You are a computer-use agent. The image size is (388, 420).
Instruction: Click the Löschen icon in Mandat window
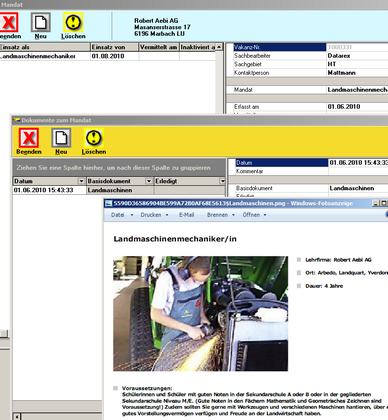point(73,22)
